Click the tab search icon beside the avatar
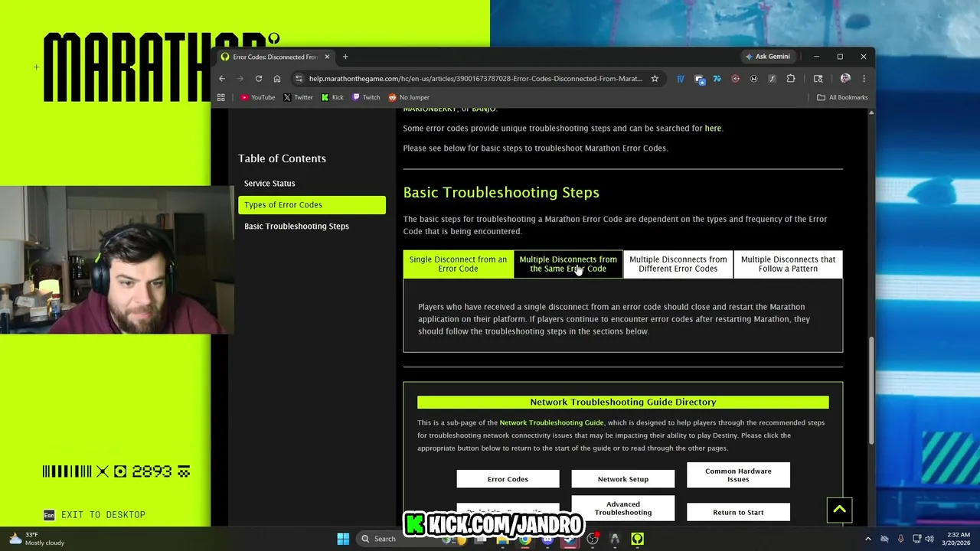Image resolution: width=980 pixels, height=551 pixels. (818, 78)
